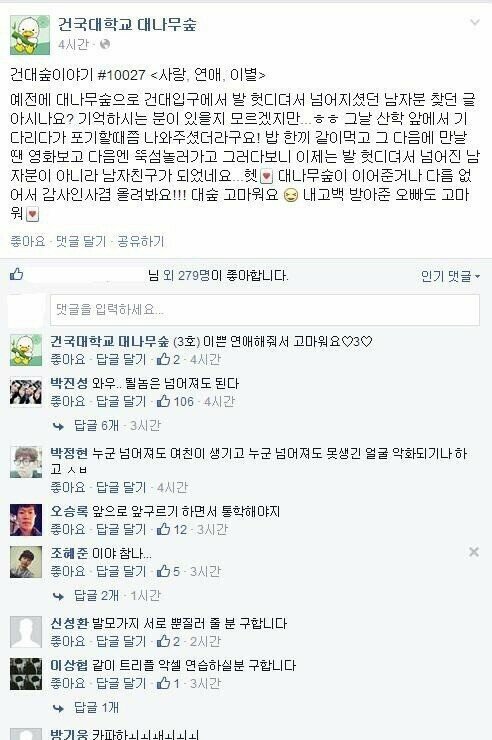Click the thumbs-up count 12 on 오승록's comment
This screenshot has width=492, height=740.
[172, 530]
